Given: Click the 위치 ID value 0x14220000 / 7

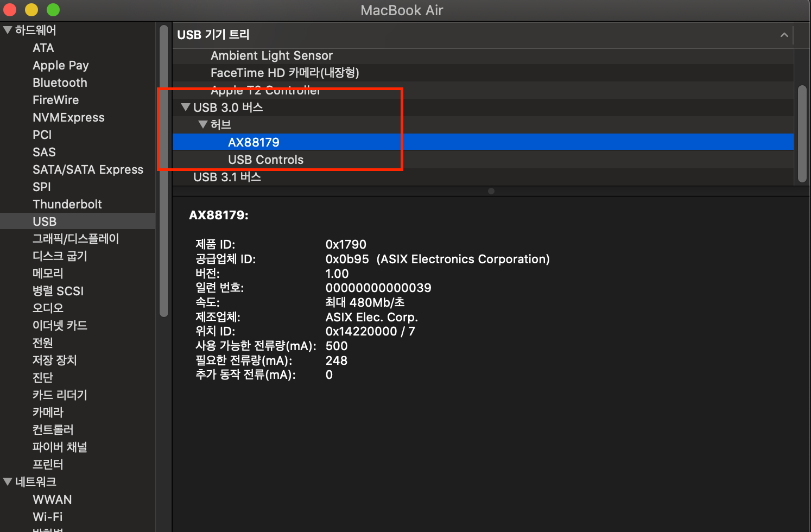Looking at the screenshot, I should 370,332.
